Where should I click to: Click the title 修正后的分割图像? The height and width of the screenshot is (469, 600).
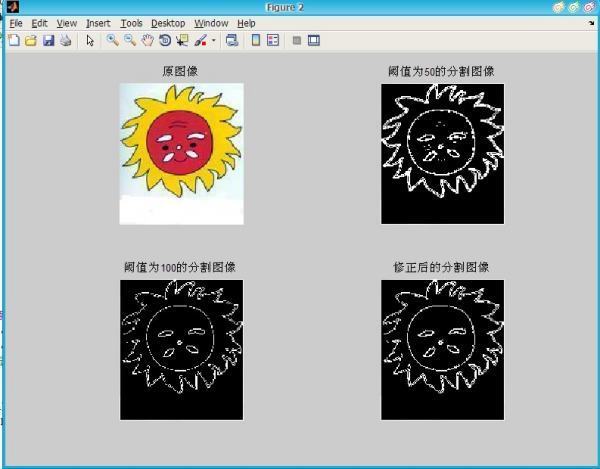pos(441,267)
